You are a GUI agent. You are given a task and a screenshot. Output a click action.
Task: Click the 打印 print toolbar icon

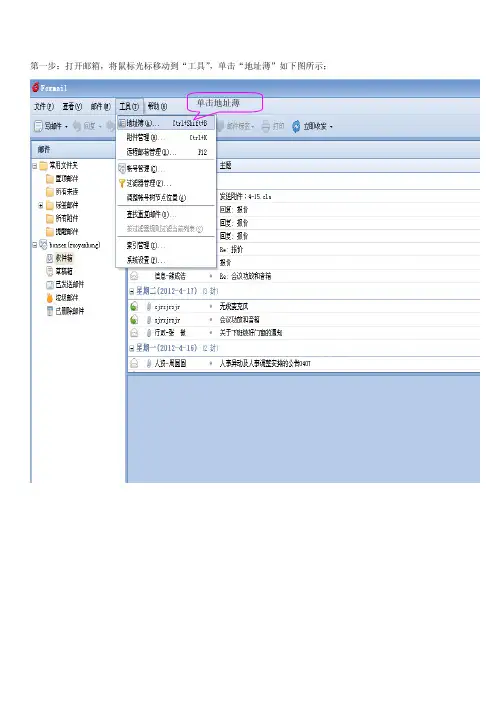tap(266, 126)
